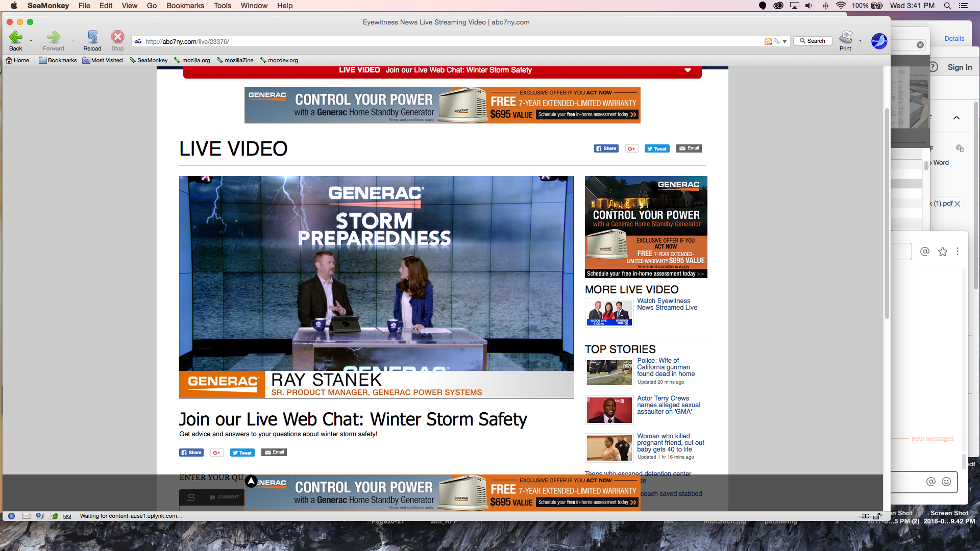
Task: Click the bookmark tag icon in URL bar
Action: point(776,41)
